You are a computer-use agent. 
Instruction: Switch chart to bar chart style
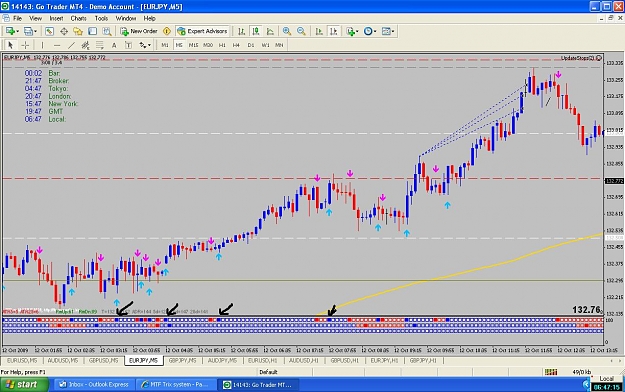pyautogui.click(x=242, y=31)
